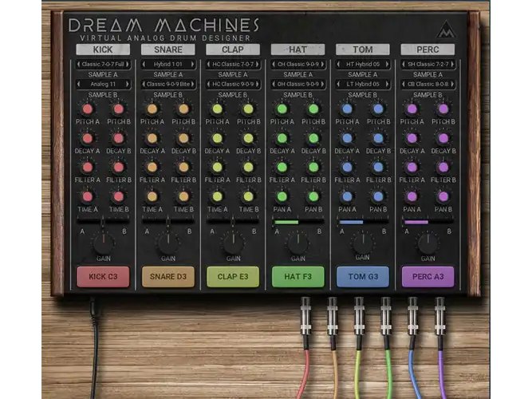This screenshot has width=532, height=399.
Task: Click the CLAP Pitch B knob
Action: point(248,109)
